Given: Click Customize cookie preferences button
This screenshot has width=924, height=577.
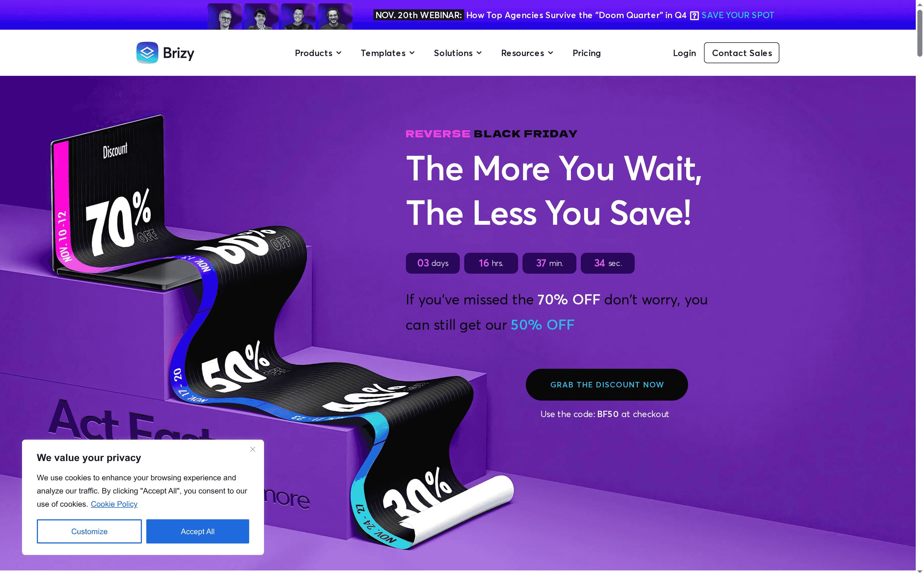Looking at the screenshot, I should pyautogui.click(x=89, y=531).
